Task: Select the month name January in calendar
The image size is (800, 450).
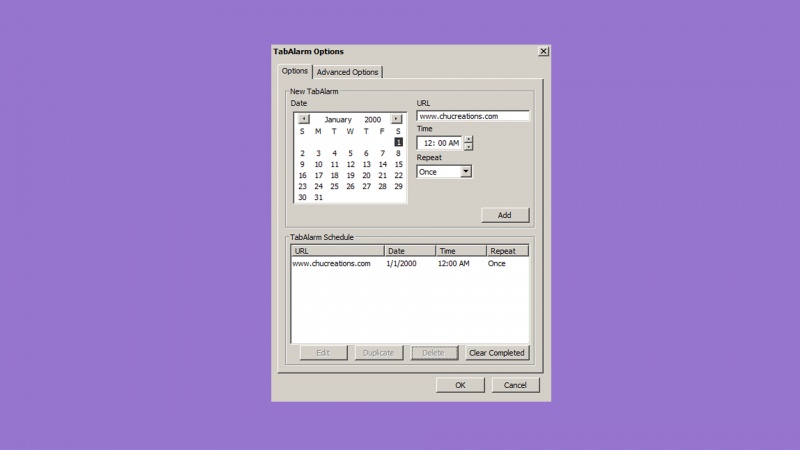Action: click(x=338, y=119)
